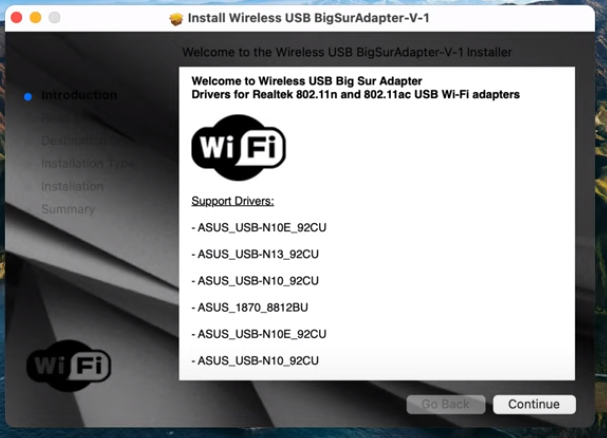Click the underlined Support Drivers heading
Viewport: 607px width, 438px height.
232,201
